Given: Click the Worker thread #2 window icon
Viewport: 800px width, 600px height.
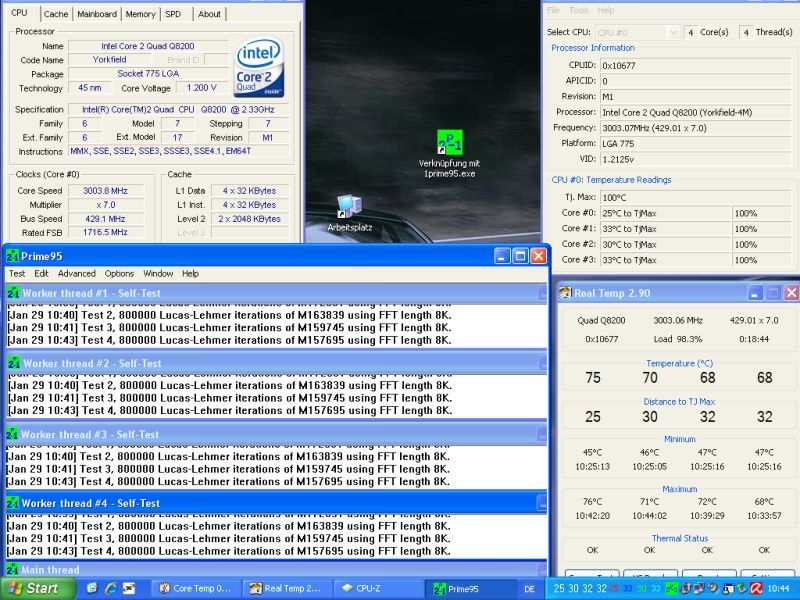Looking at the screenshot, I should [14, 363].
